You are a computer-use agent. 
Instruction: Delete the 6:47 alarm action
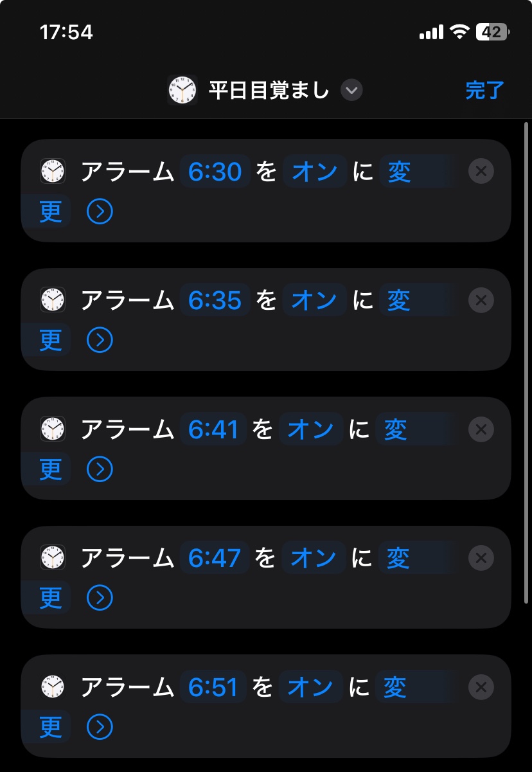[x=481, y=558]
